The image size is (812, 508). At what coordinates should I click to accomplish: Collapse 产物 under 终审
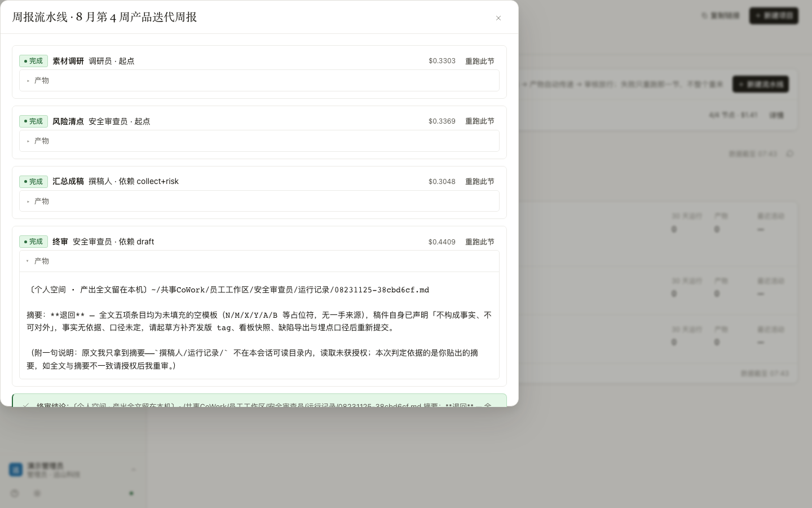click(259, 261)
